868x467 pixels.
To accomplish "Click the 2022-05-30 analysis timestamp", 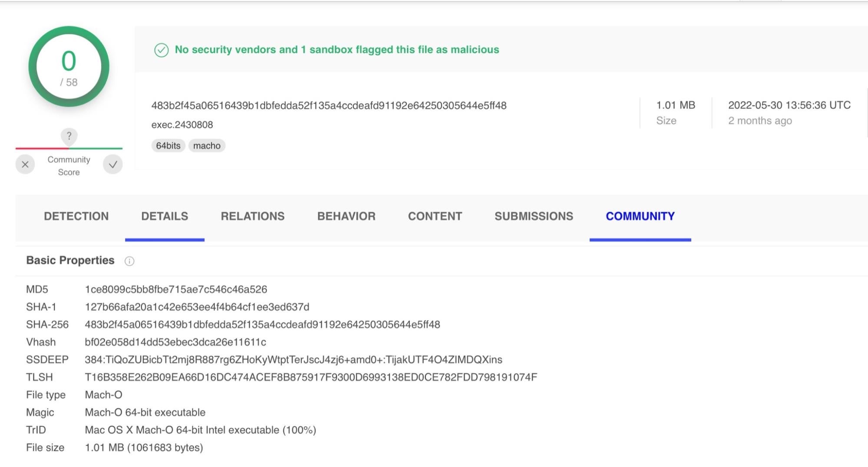I will pos(789,105).
